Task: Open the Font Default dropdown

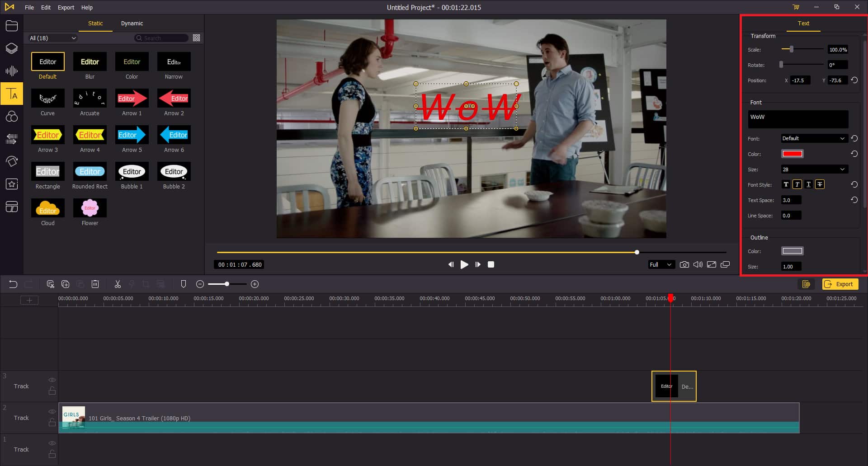Action: pyautogui.click(x=814, y=138)
